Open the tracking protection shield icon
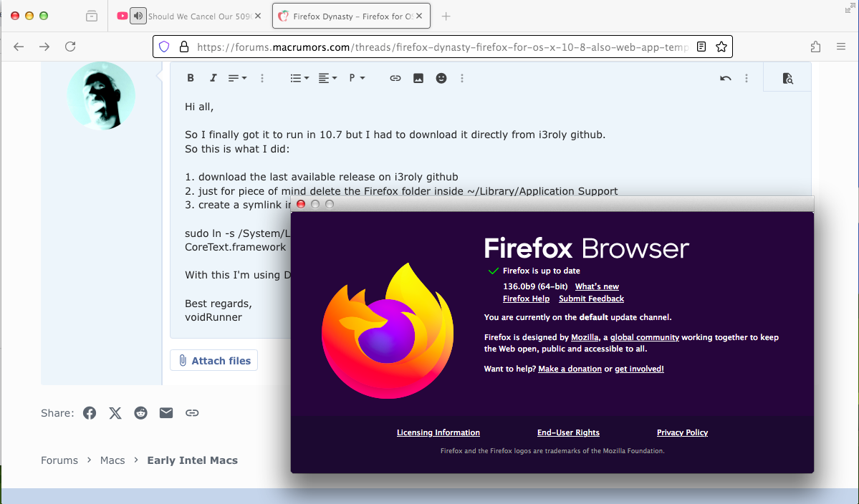 164,47
